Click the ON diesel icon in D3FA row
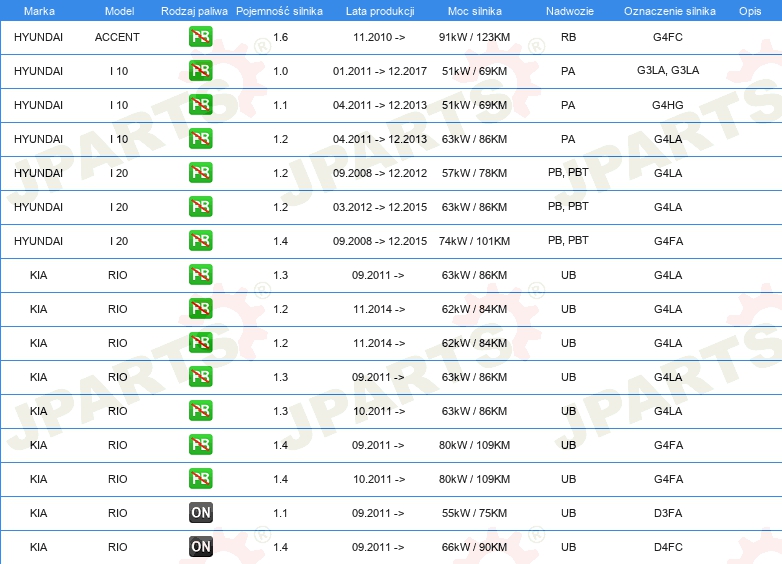 click(200, 513)
